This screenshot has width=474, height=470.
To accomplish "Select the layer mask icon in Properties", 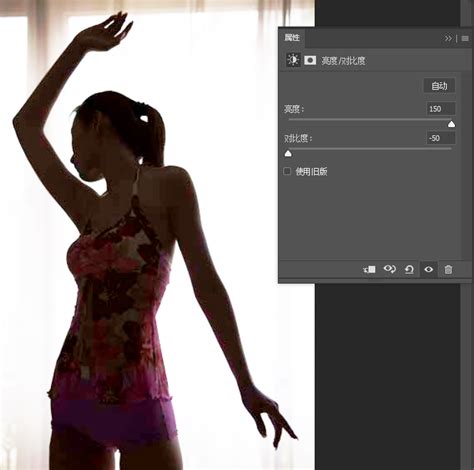I will (310, 60).
